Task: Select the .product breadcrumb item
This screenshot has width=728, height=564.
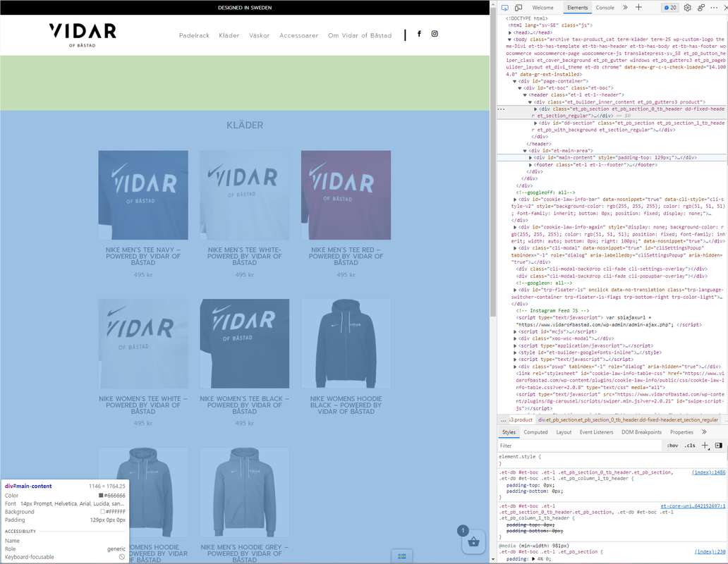Action: point(521,419)
